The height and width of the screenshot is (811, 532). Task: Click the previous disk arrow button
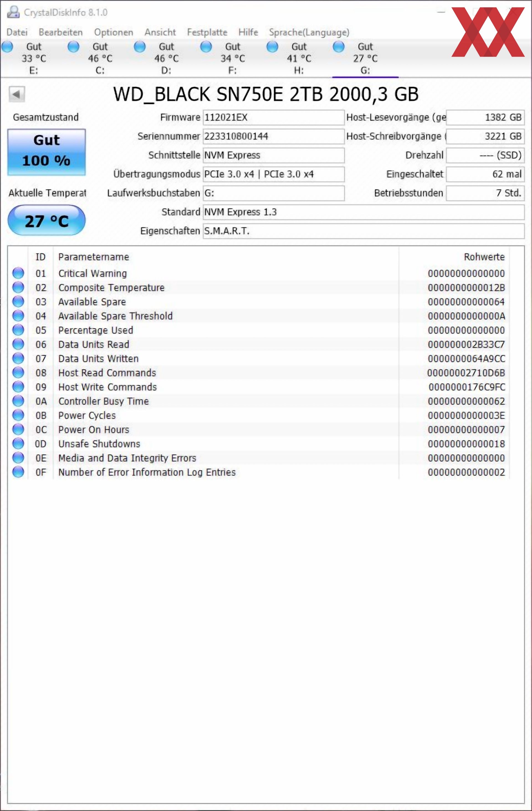17,94
